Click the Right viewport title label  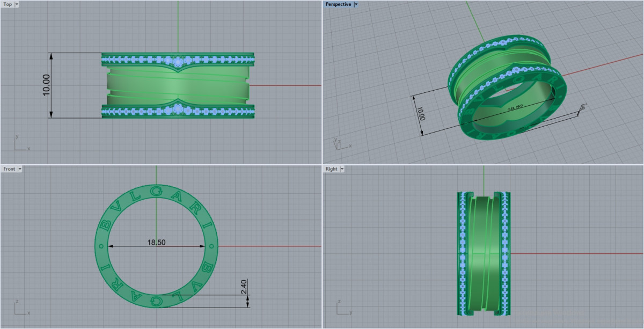coord(332,169)
